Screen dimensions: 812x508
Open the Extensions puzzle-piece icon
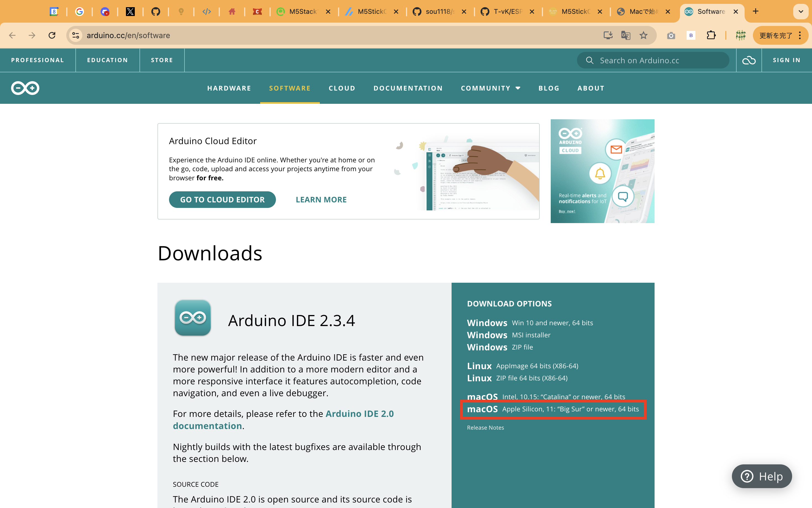click(x=711, y=35)
